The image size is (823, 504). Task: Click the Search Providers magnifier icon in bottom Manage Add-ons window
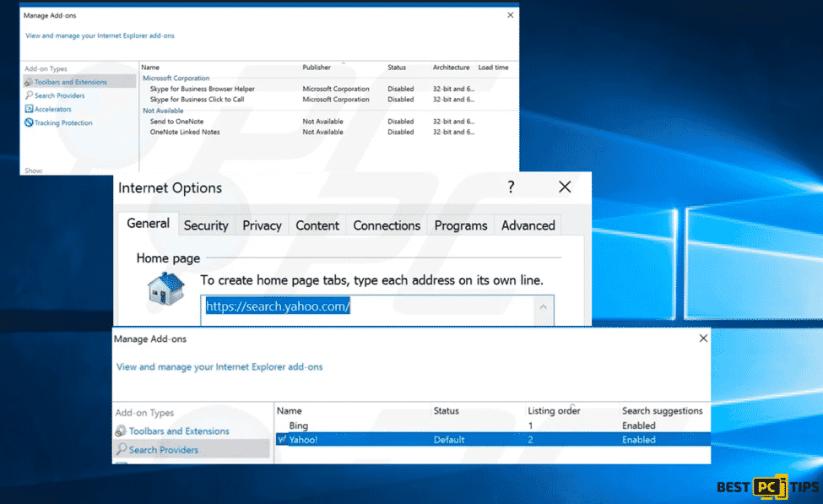click(122, 449)
